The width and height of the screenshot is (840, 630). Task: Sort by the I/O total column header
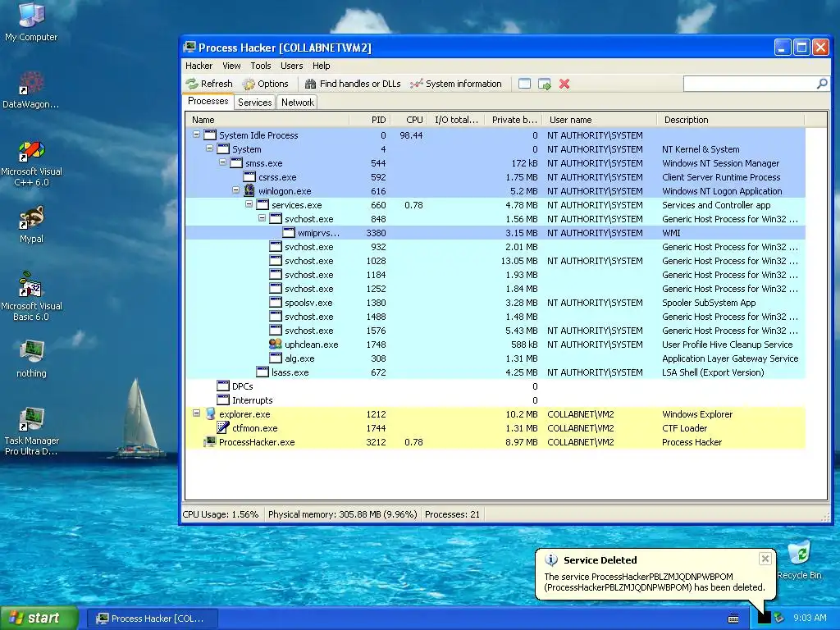click(x=457, y=120)
